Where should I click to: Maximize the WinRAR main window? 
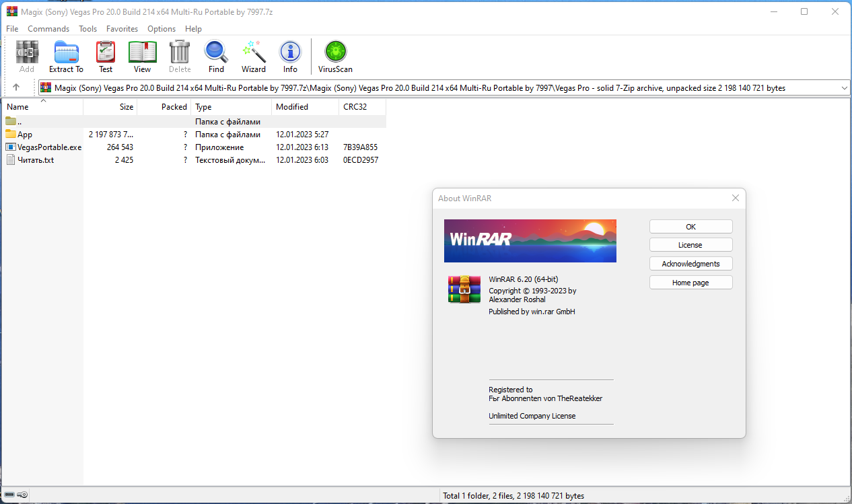point(804,11)
